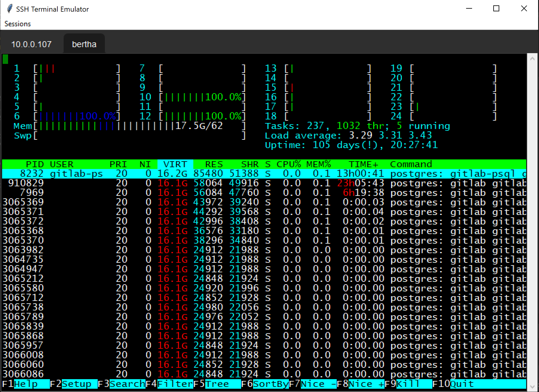Switch to the 10.0.0.107 tab

(31, 44)
